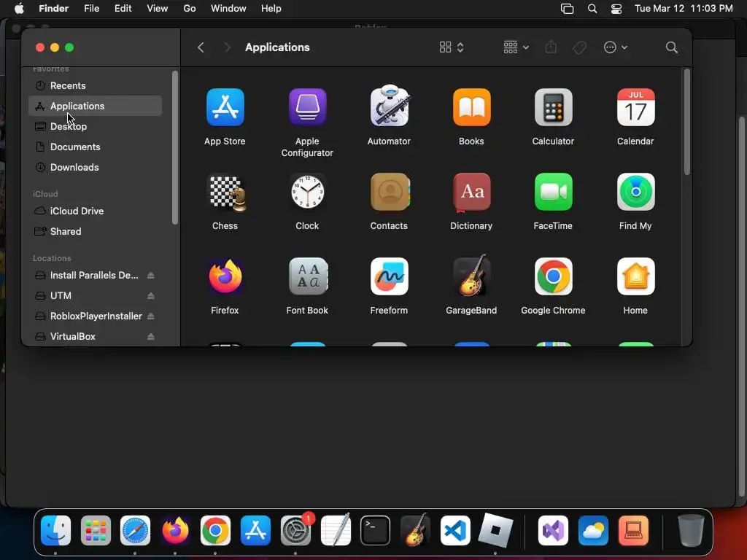This screenshot has width=747, height=560.
Task: Open Recents in the sidebar
Action: click(96, 86)
